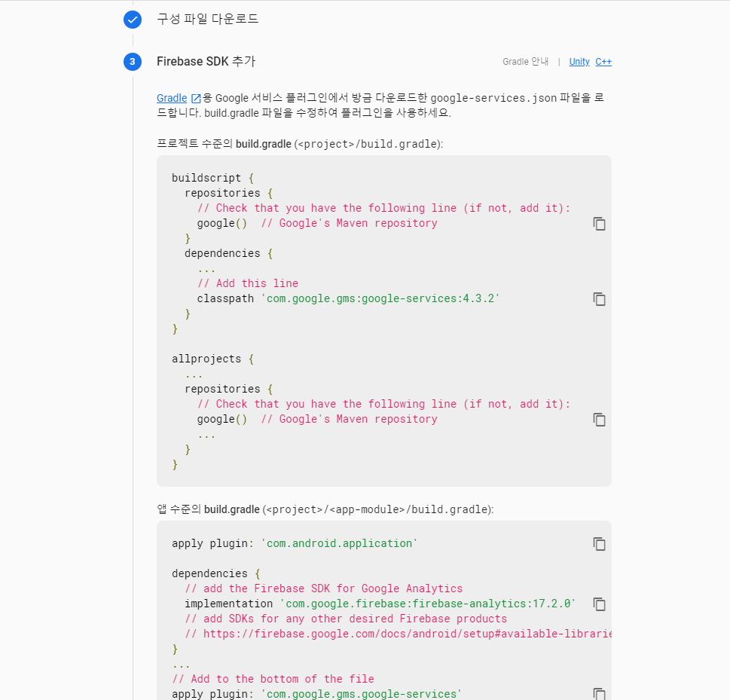Click the '// Add this line' comment
The image size is (730, 700).
[x=248, y=283]
